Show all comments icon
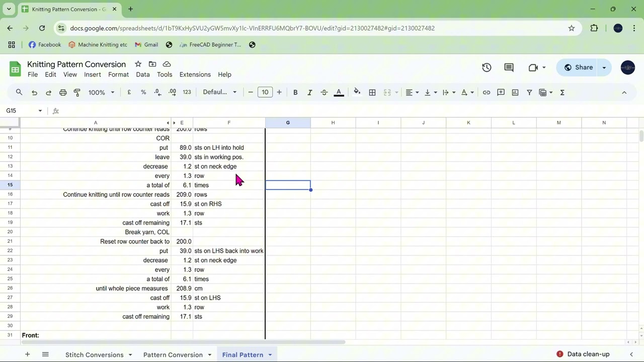 click(x=509, y=67)
